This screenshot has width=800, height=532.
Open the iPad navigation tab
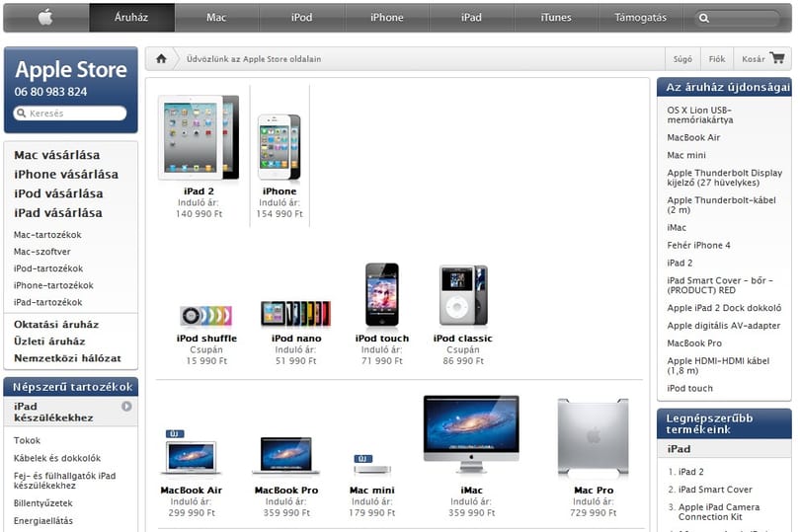pyautogui.click(x=471, y=18)
